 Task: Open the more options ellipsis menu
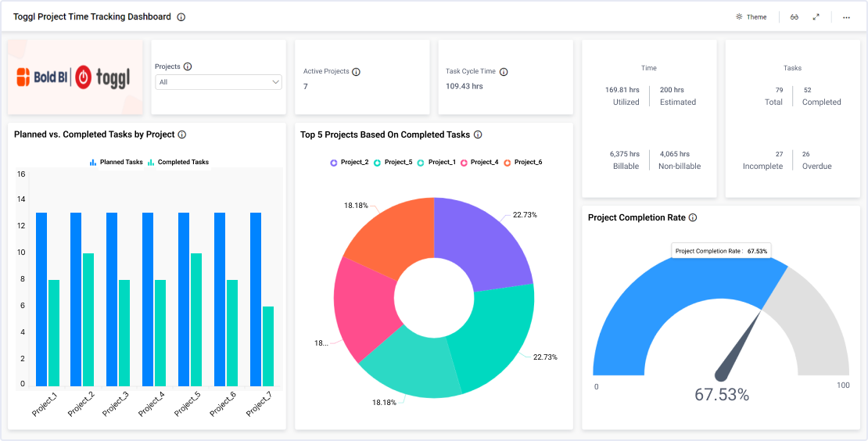(x=846, y=17)
